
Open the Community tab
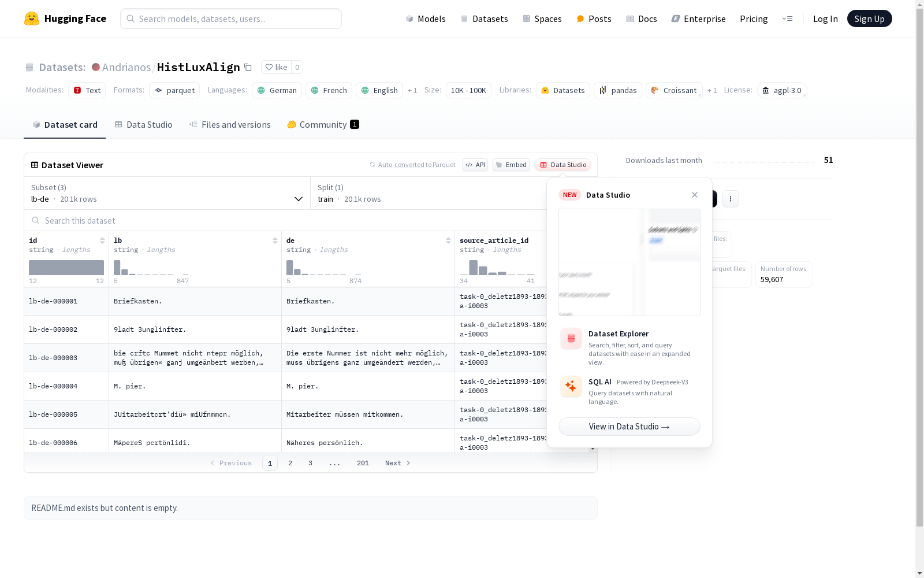point(323,125)
